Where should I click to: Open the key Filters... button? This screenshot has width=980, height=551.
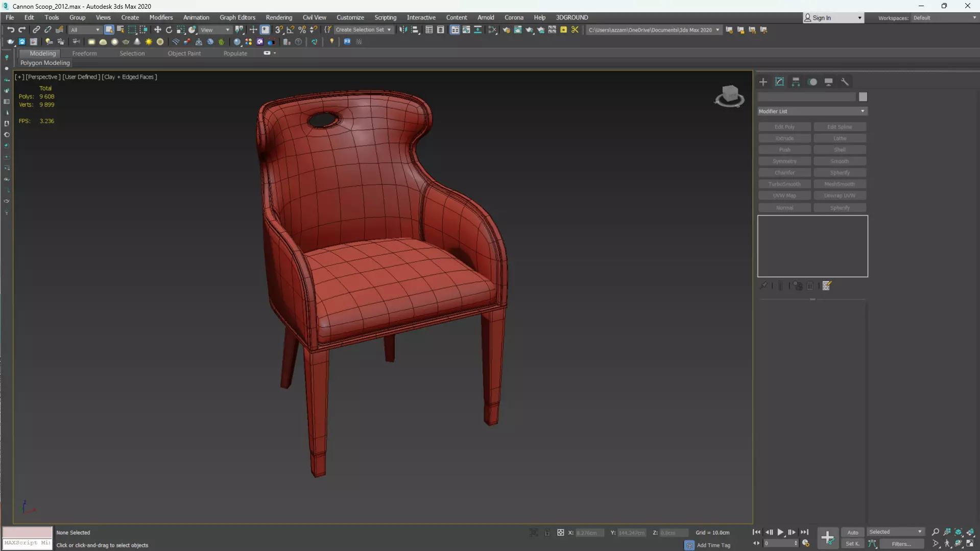tap(901, 544)
